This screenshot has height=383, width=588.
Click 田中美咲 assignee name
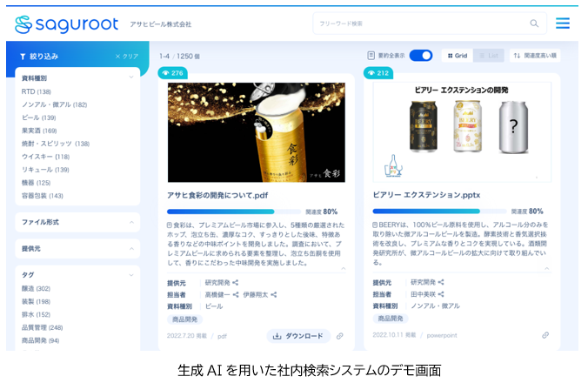(424, 294)
